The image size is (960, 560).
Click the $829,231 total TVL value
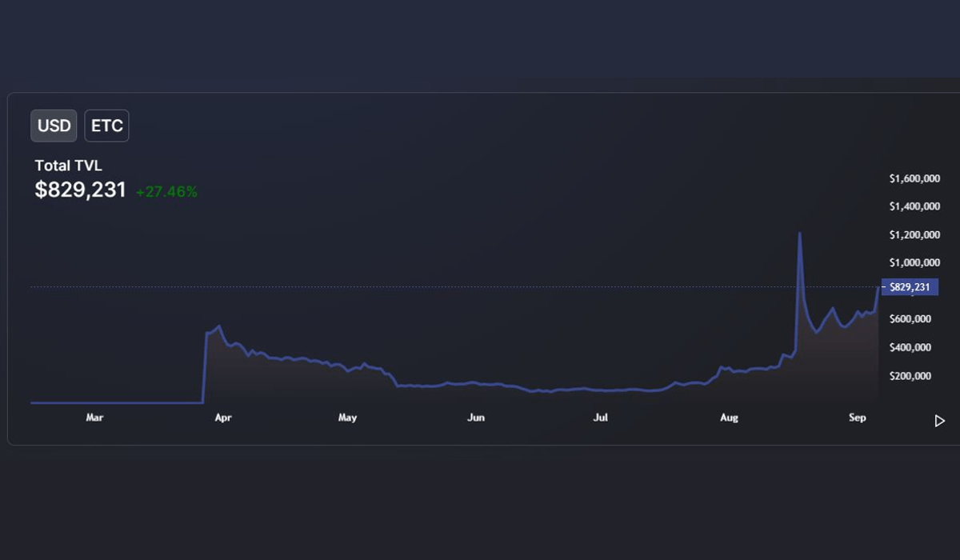point(81,190)
